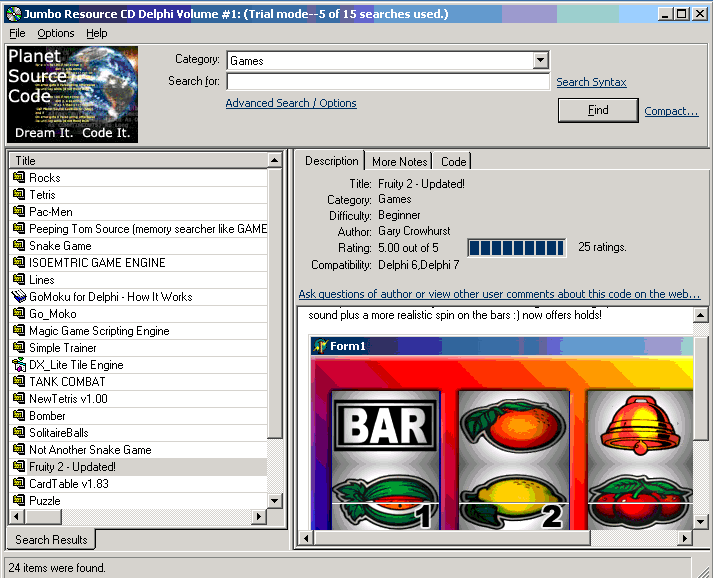Open the Options menu

tap(55, 33)
